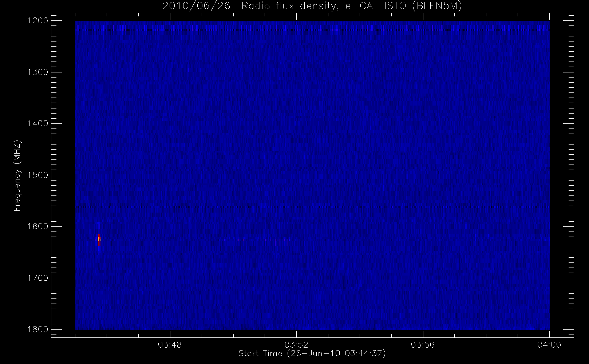Image resolution: width=589 pixels, height=364 pixels.
Task: Click the Start Time axis caption
Action: [x=312, y=353]
